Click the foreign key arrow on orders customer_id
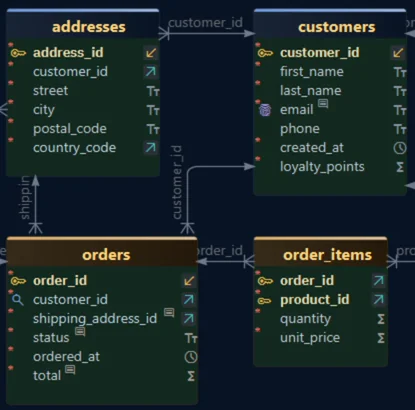The height and width of the screenshot is (410, 415). [189, 300]
